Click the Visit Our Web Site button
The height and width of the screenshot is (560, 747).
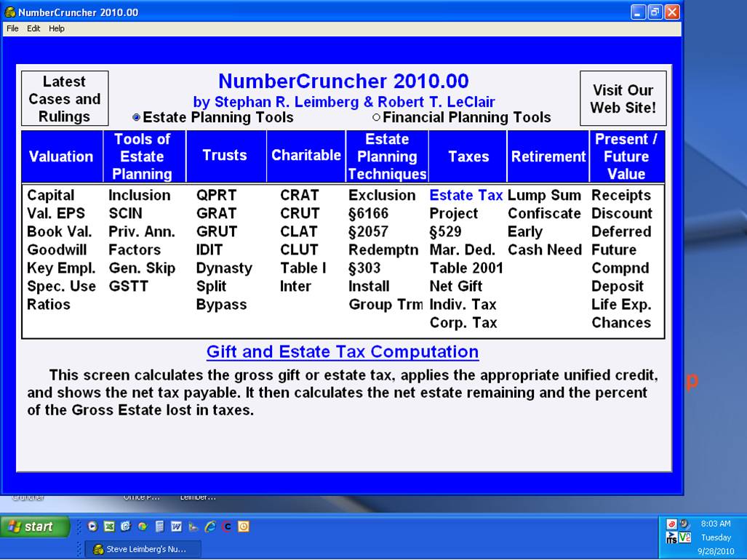[x=623, y=99]
